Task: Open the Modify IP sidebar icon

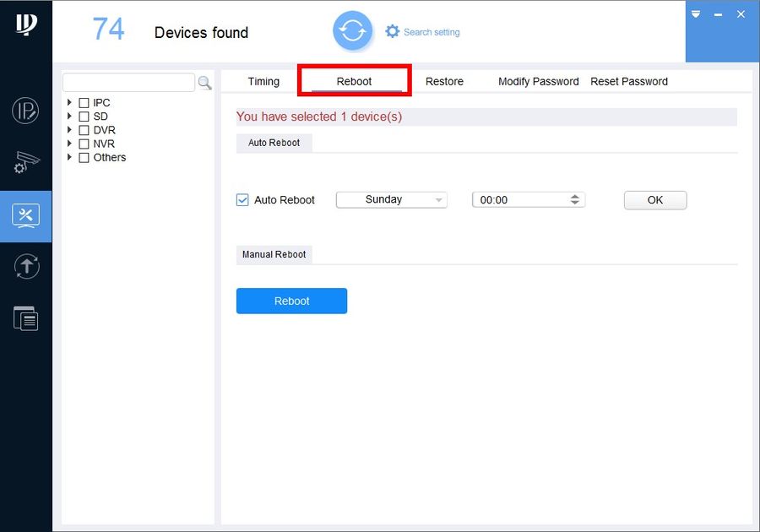Action: (x=25, y=111)
